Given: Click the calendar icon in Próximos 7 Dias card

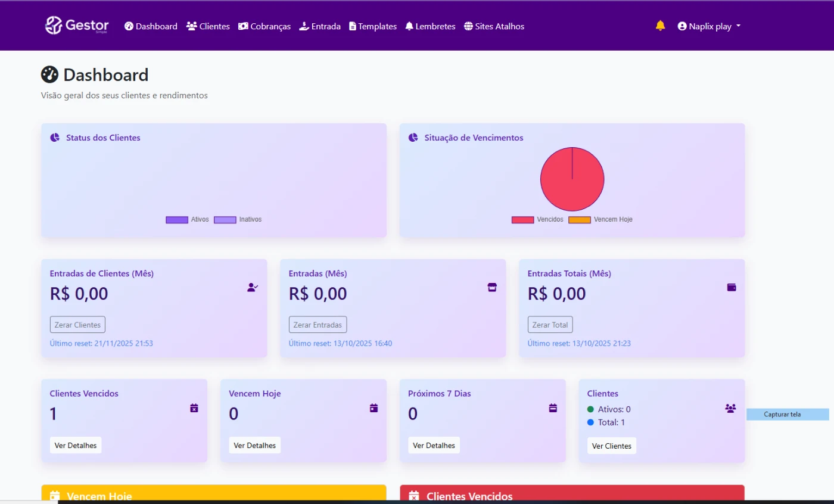Looking at the screenshot, I should click(x=553, y=408).
